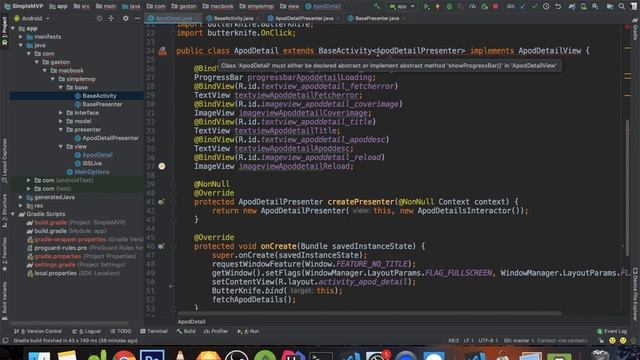This screenshot has width=640, height=360.
Task: Open the AVD Manager icon
Action: [x=584, y=6]
